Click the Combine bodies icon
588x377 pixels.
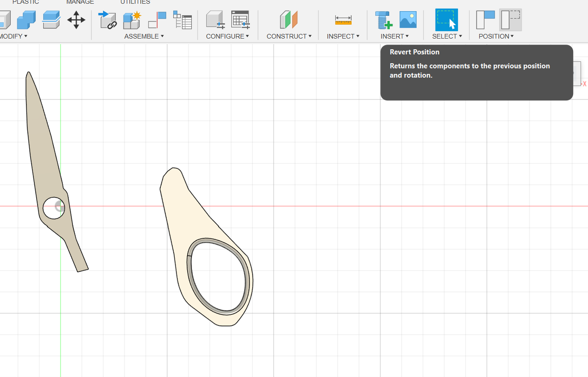click(x=26, y=20)
